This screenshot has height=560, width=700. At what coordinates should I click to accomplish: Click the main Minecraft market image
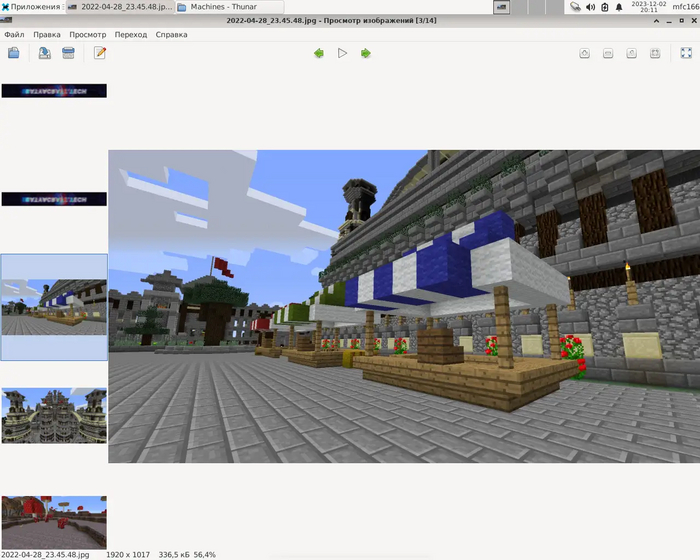coord(404,306)
